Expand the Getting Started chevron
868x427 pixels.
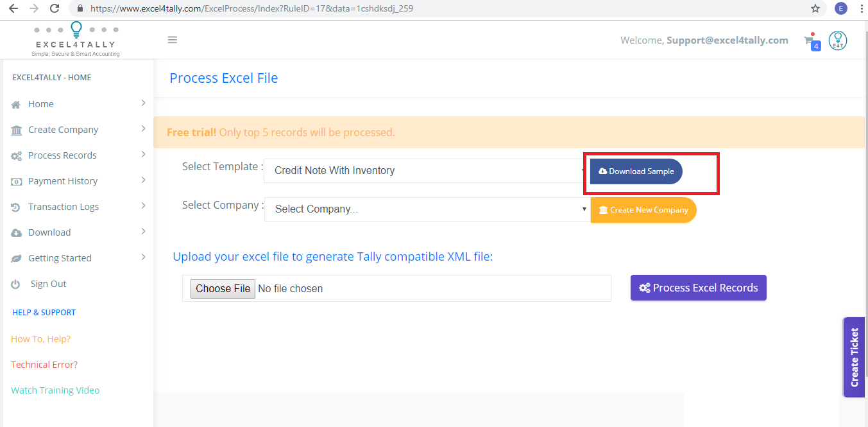(x=143, y=257)
